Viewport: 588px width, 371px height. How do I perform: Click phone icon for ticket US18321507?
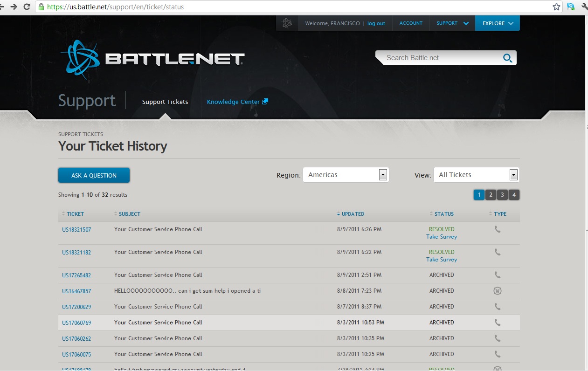point(498,229)
